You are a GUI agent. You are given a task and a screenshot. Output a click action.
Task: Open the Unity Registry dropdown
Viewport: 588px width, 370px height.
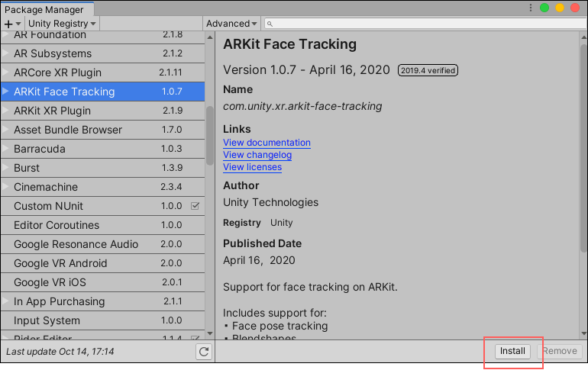point(62,24)
